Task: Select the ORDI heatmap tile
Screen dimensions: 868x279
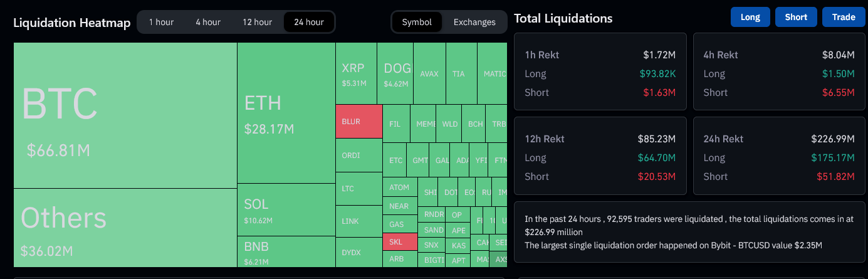Action: pos(358,155)
